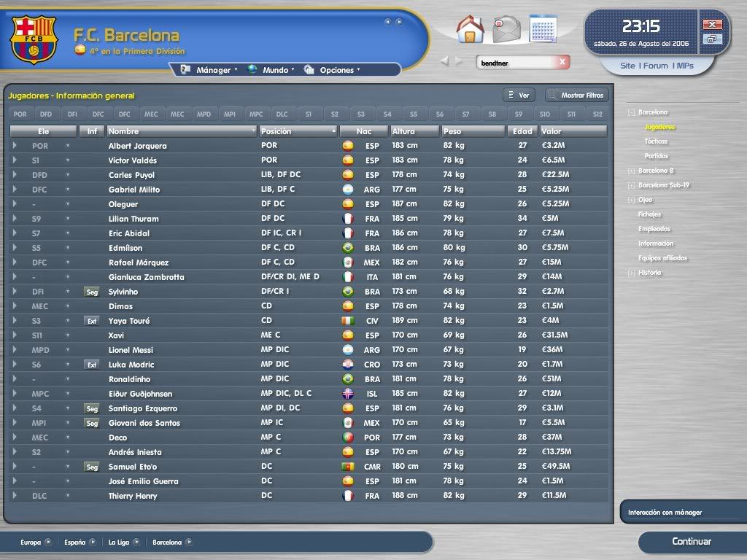Expand Barcelona B in the sidebar
The width and height of the screenshot is (747, 560).
(x=631, y=171)
